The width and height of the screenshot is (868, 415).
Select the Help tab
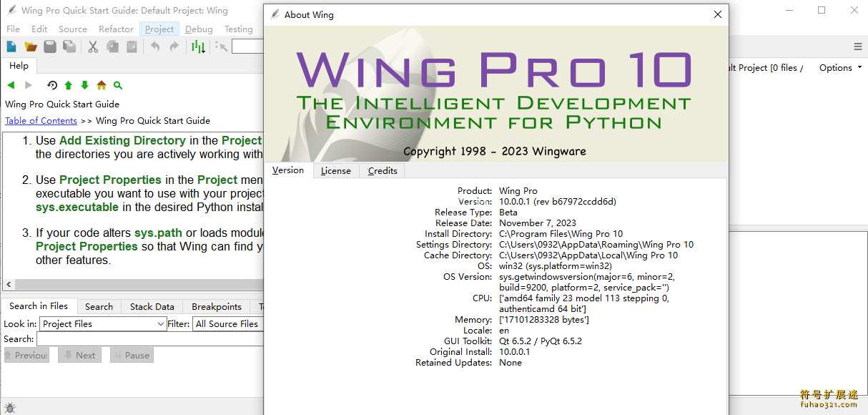click(19, 66)
